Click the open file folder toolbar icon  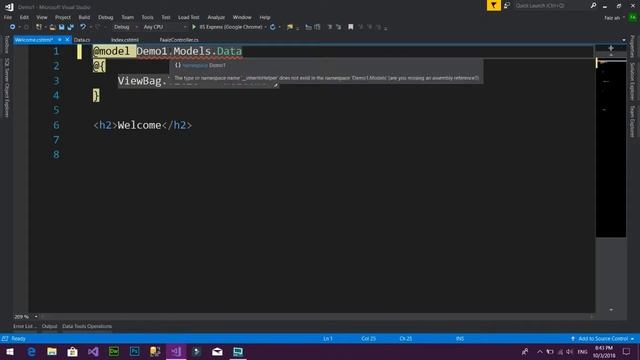[x=52, y=27]
